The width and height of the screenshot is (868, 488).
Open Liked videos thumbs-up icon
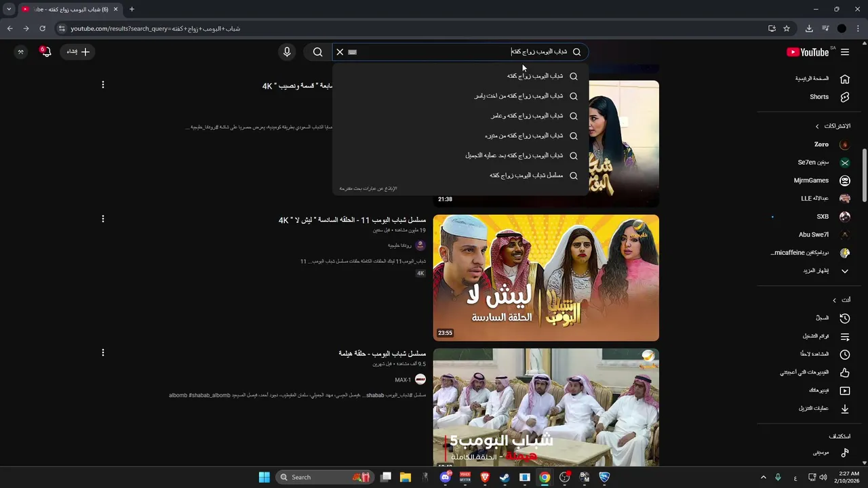coord(845,372)
